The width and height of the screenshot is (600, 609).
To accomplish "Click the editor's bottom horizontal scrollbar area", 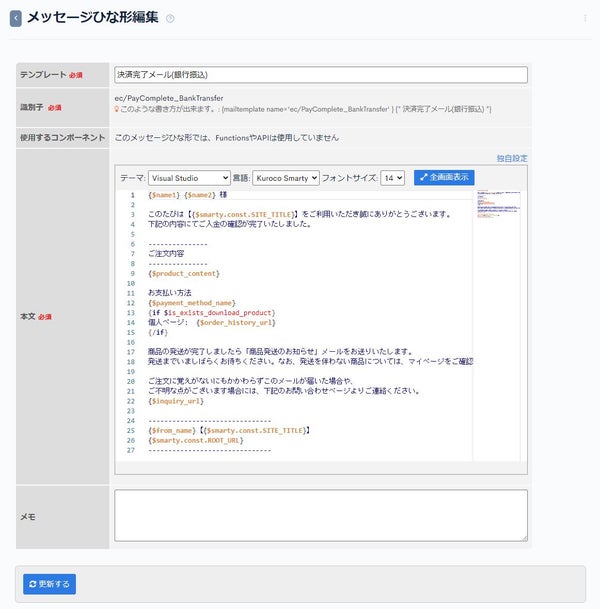I will [x=321, y=468].
